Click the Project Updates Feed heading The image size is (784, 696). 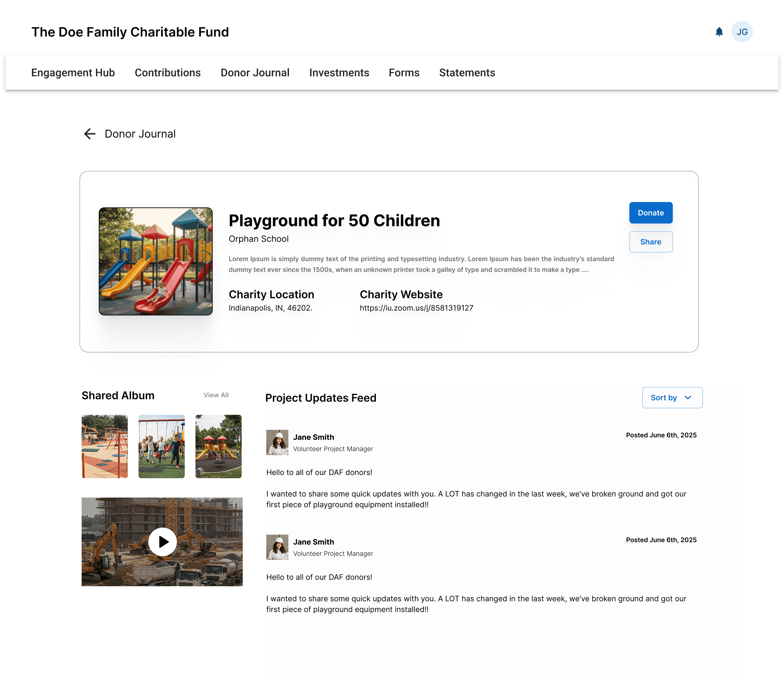[321, 398]
